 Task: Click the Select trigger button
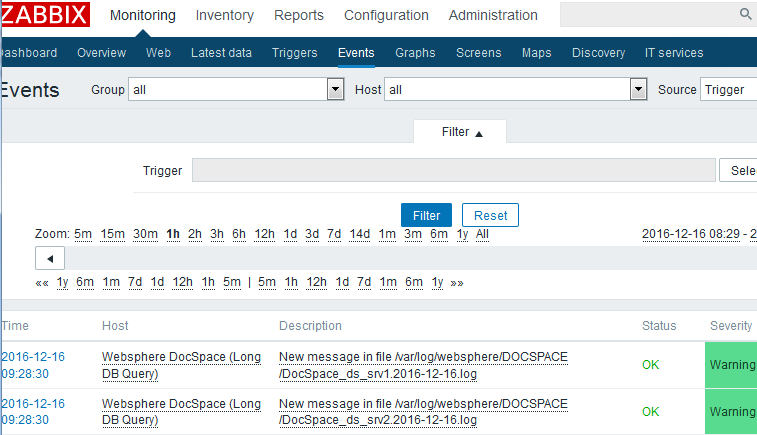coord(739,170)
